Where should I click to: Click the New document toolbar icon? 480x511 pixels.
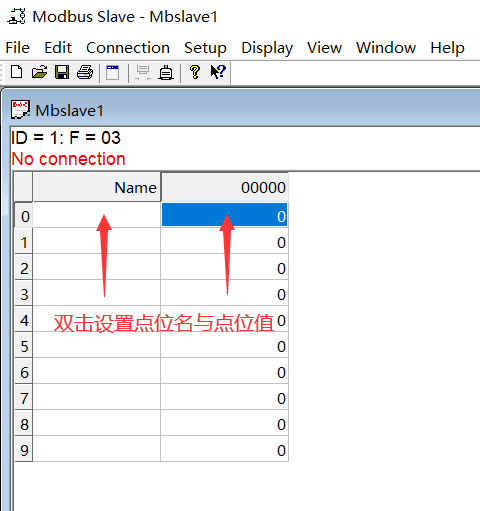click(16, 72)
